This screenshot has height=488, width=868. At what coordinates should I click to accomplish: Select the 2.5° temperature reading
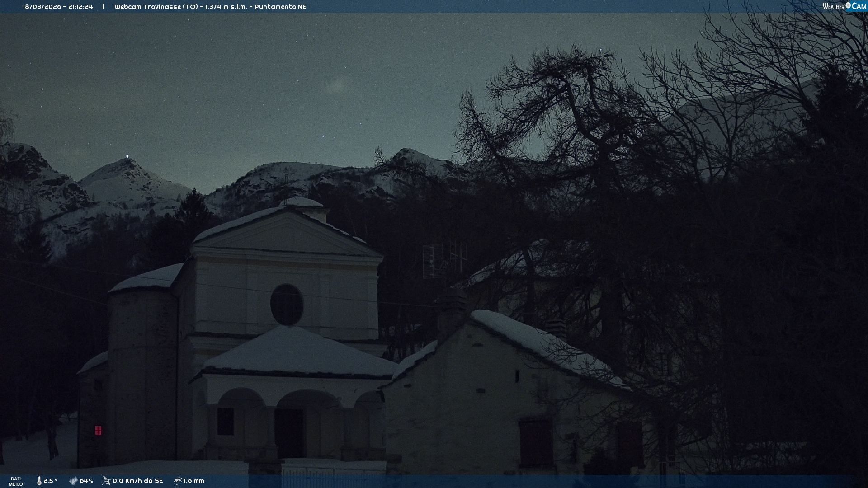pyautogui.click(x=51, y=481)
